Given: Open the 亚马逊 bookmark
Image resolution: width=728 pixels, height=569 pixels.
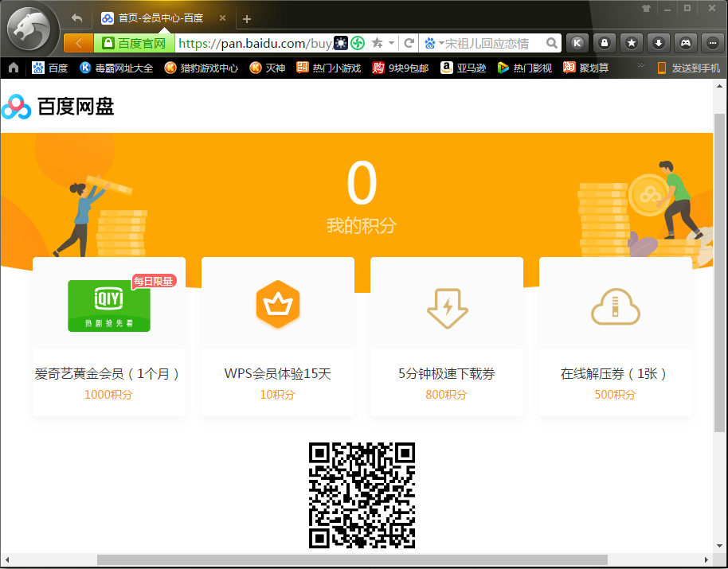Looking at the screenshot, I should click(465, 68).
